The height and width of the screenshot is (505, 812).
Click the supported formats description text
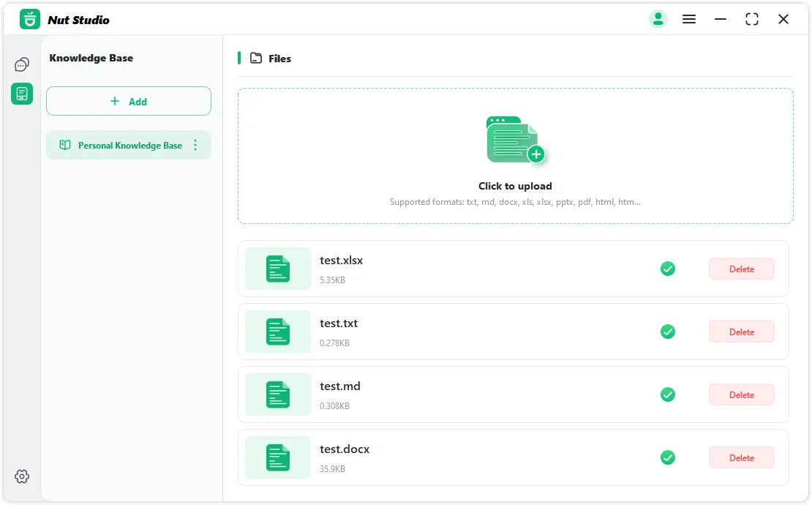coord(515,202)
